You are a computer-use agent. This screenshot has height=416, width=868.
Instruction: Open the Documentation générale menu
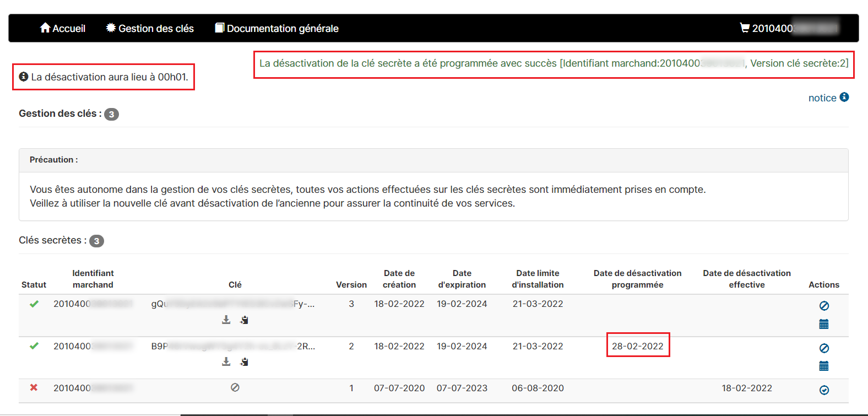[276, 28]
